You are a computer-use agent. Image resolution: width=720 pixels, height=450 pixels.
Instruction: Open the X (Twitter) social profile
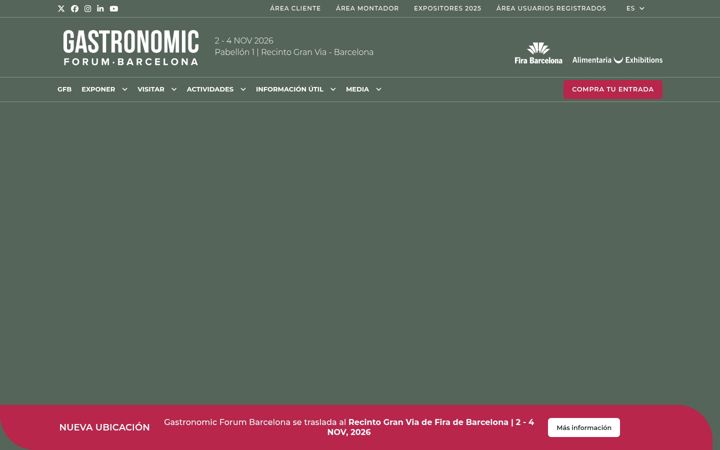(61, 8)
